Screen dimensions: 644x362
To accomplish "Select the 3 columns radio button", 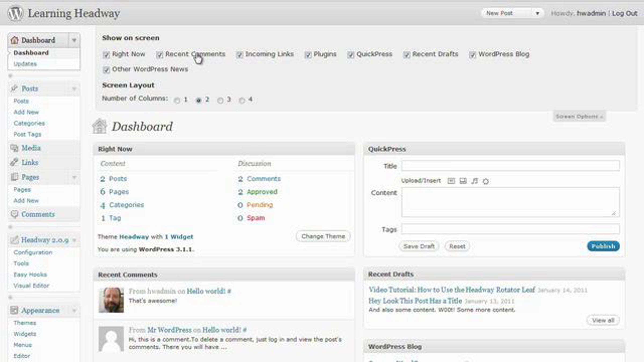I will click(220, 100).
